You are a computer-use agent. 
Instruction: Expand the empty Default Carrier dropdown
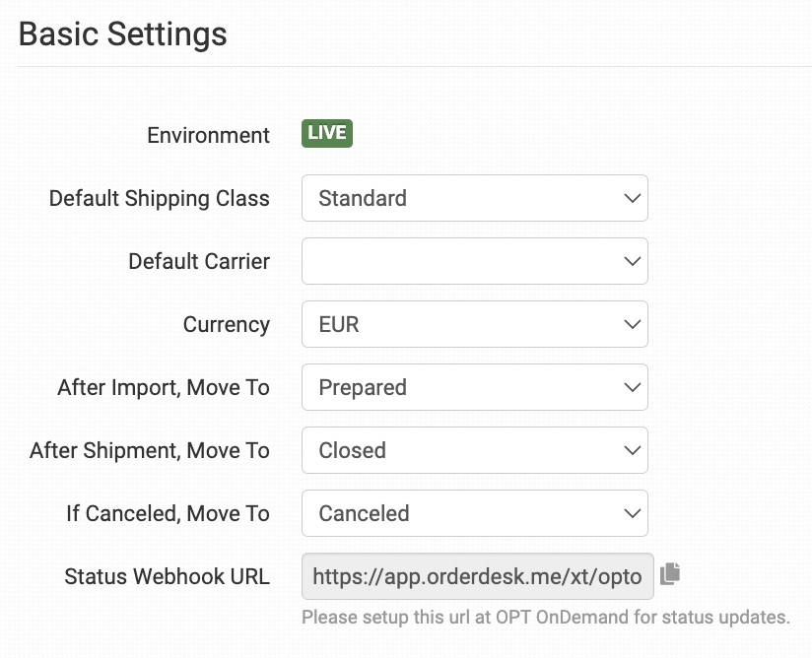(474, 261)
